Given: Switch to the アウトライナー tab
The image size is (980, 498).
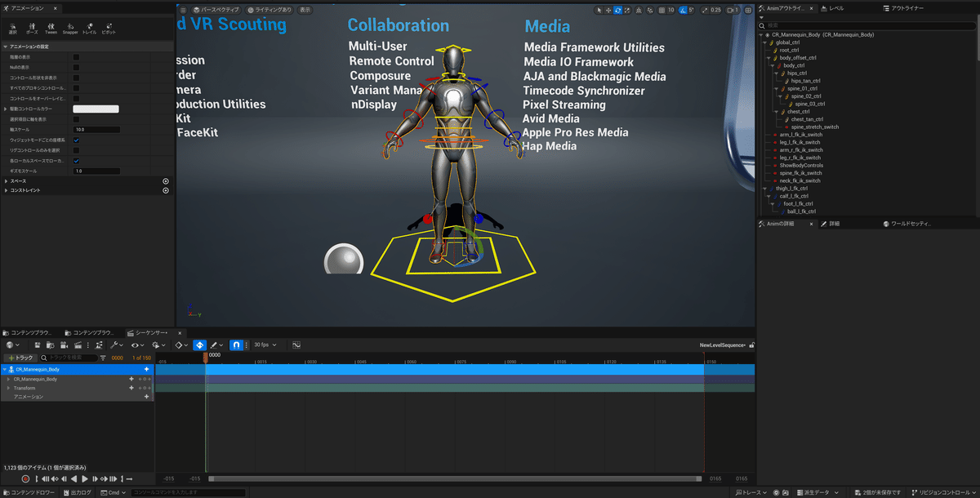Looking at the screenshot, I should pyautogui.click(x=902, y=8).
